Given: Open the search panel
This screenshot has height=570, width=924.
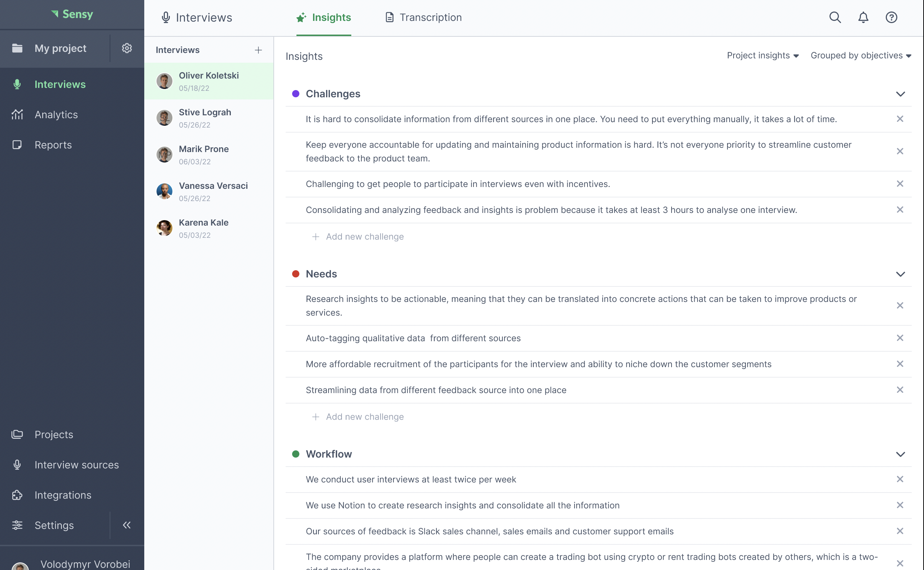Looking at the screenshot, I should click(x=835, y=17).
